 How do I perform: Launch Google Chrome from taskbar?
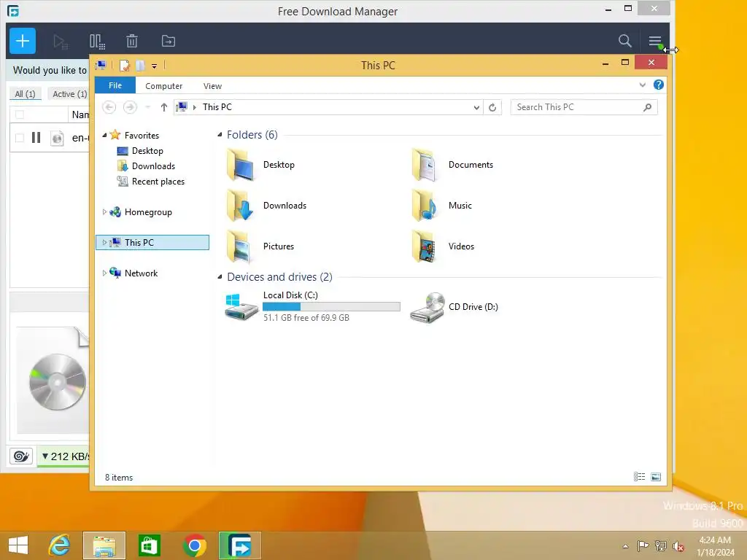pyautogui.click(x=194, y=545)
